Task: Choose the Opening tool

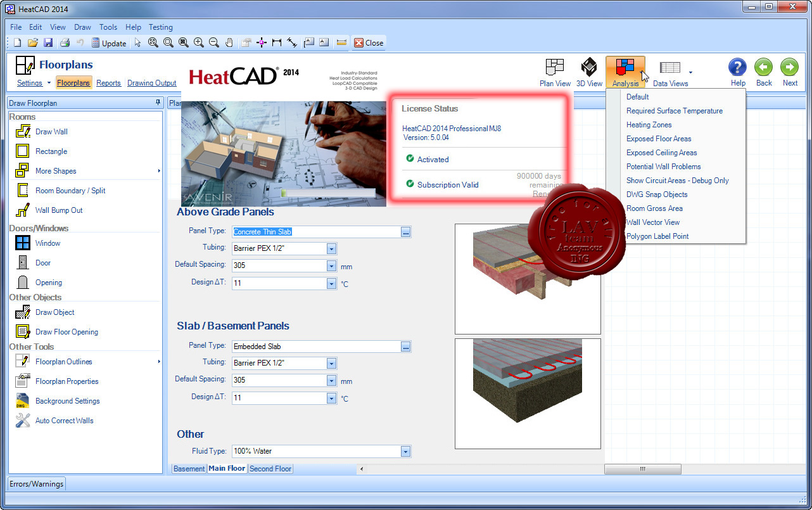Action: [49, 283]
